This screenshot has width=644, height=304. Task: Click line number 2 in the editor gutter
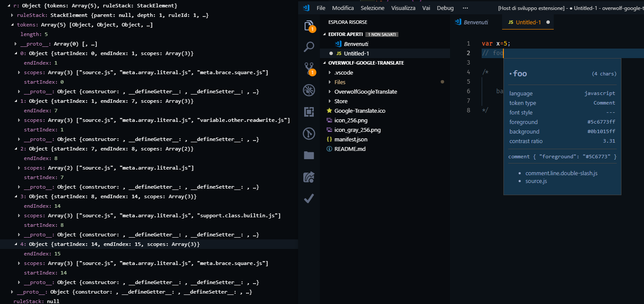pyautogui.click(x=468, y=53)
